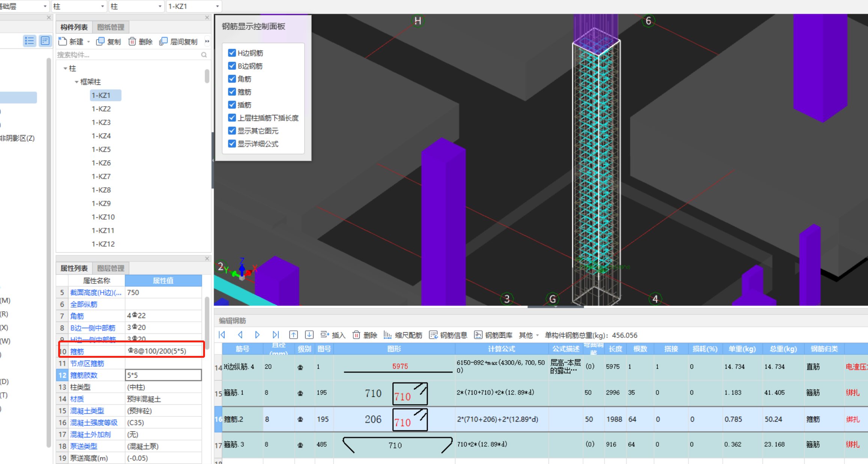Go to previous rebar record arrow
The image size is (868, 464).
point(240,334)
